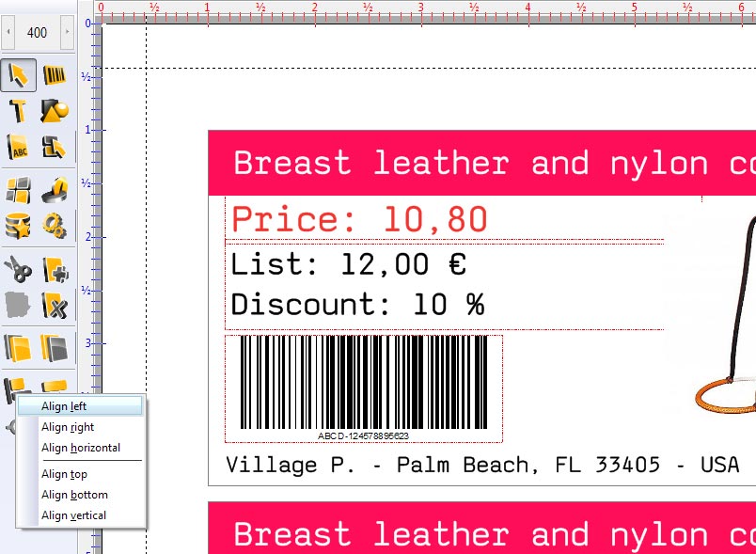Open the four-tile grid layout tool
Image resolution: width=756 pixels, height=554 pixels.
(x=18, y=189)
